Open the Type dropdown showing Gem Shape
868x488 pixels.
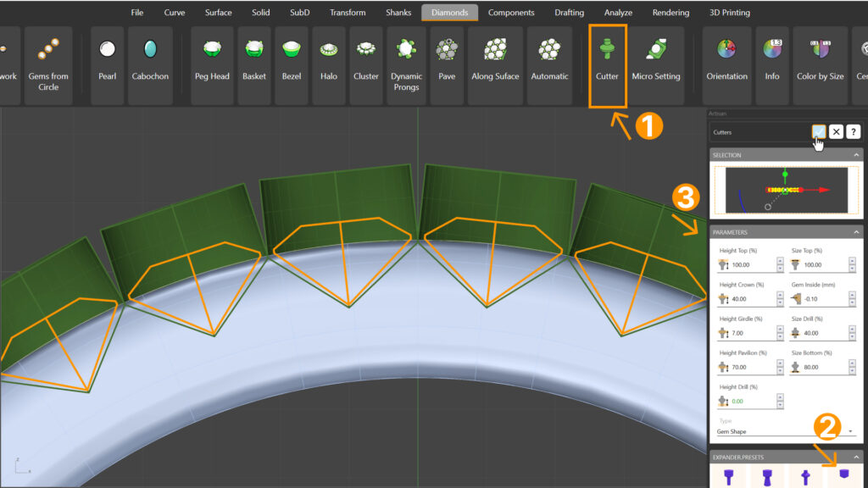[x=786, y=431]
